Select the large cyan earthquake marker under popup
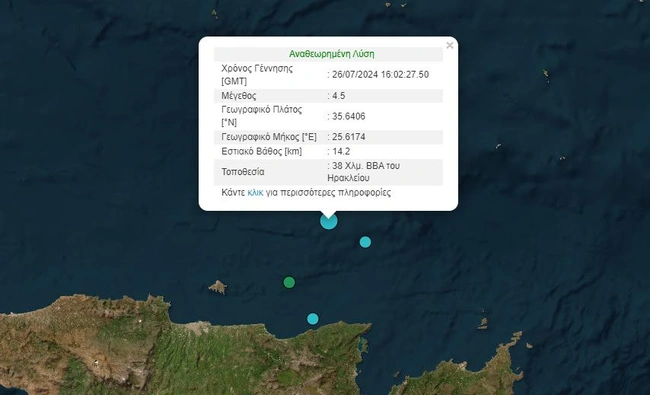The width and height of the screenshot is (650, 395). pos(329,221)
